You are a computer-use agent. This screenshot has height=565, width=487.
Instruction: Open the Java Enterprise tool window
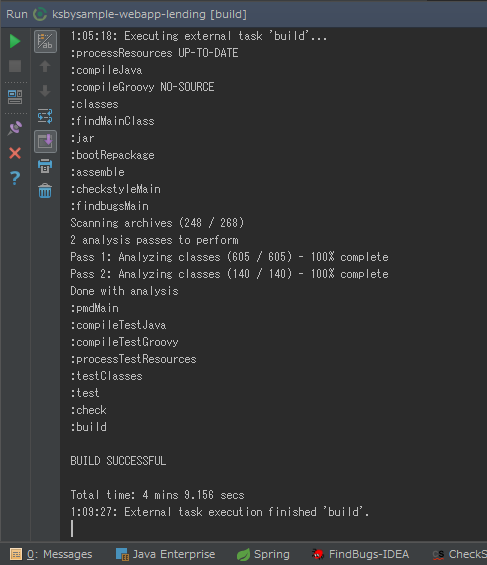click(x=166, y=554)
